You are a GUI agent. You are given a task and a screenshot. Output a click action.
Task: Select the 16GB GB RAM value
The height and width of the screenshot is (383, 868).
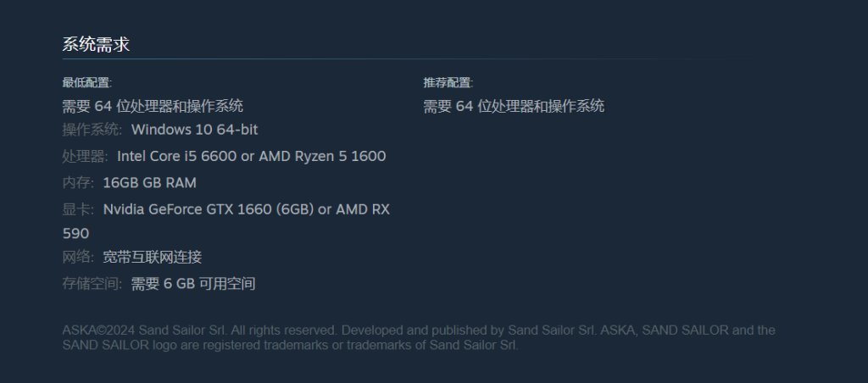click(x=149, y=183)
